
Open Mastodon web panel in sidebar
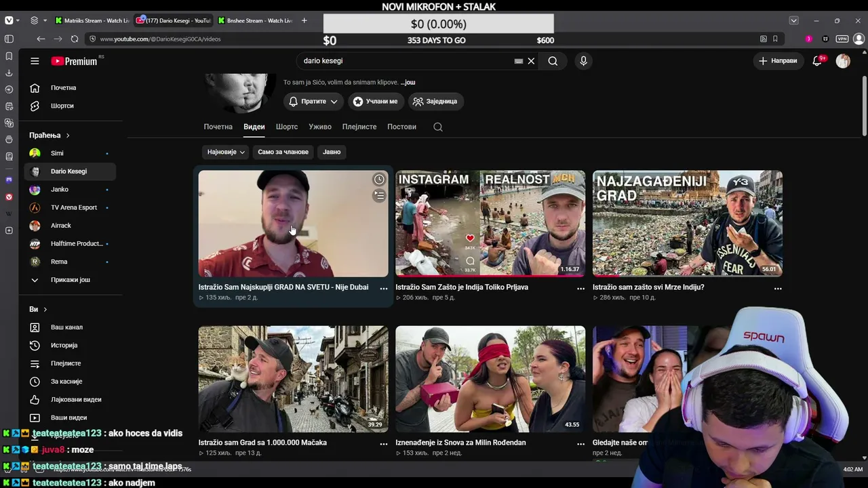coord(9,180)
